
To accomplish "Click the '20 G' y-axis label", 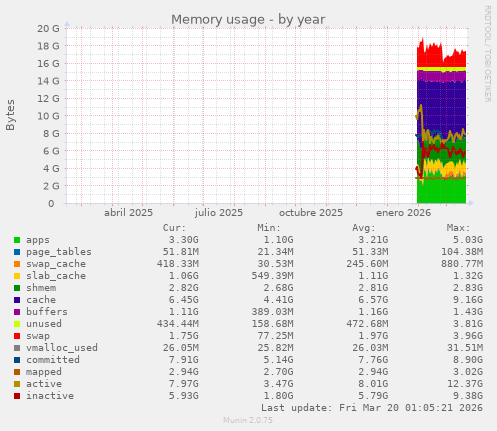I will point(48,29).
